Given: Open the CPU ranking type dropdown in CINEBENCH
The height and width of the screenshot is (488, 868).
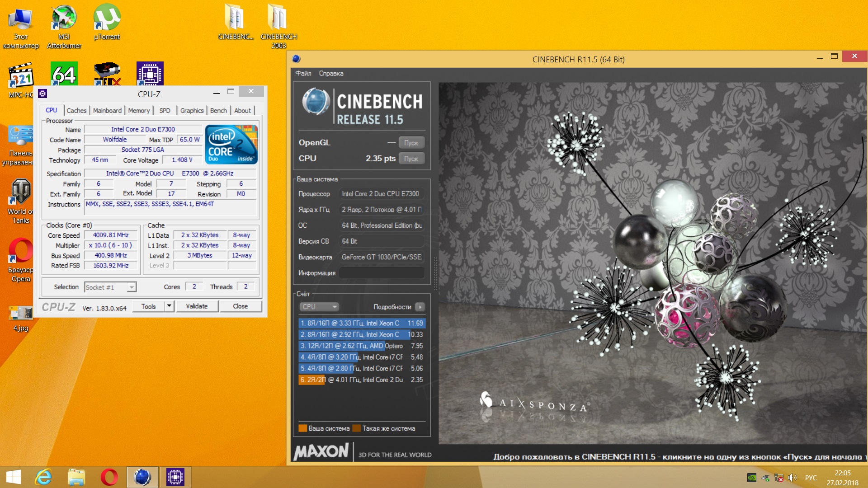Looking at the screenshot, I should pos(319,307).
